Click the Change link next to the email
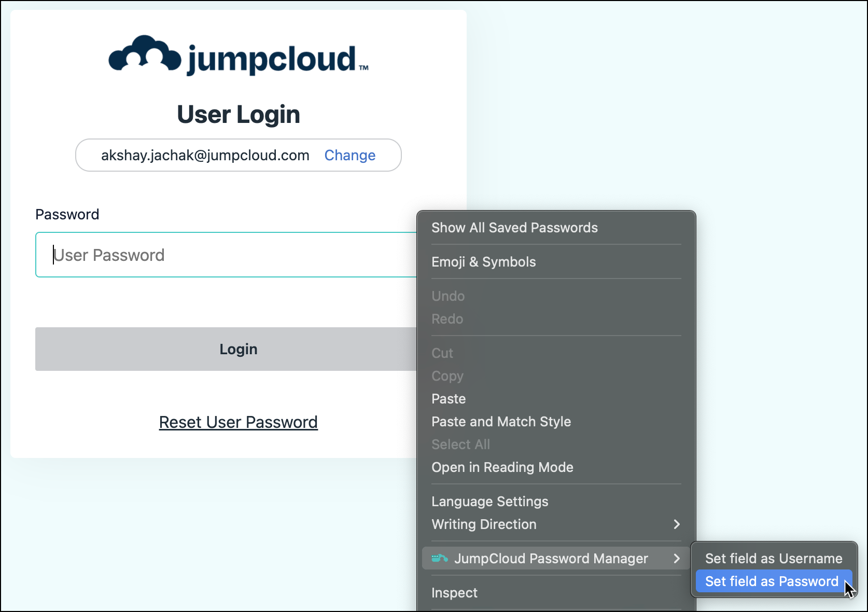 coord(349,155)
